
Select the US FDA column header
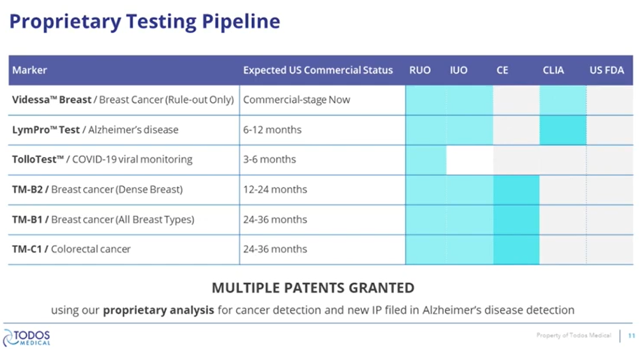(606, 70)
